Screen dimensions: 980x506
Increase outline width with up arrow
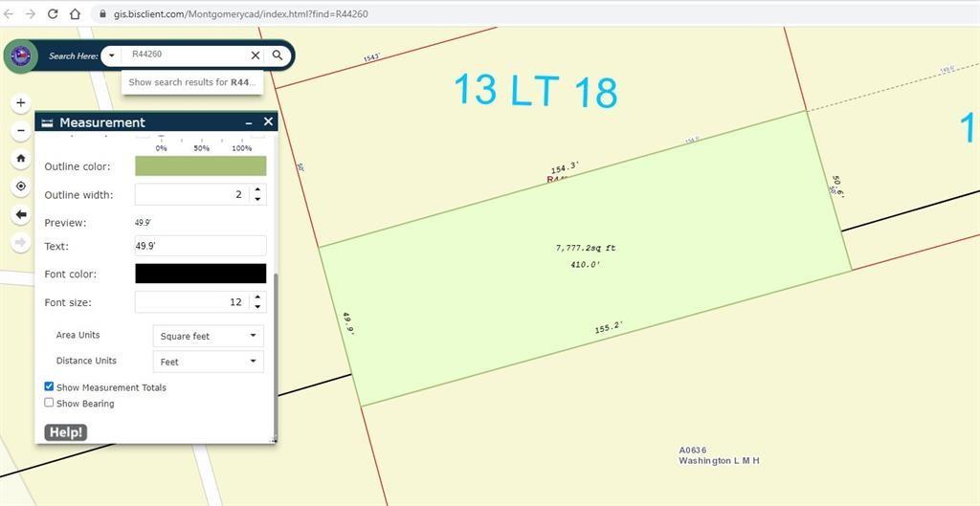pos(257,190)
